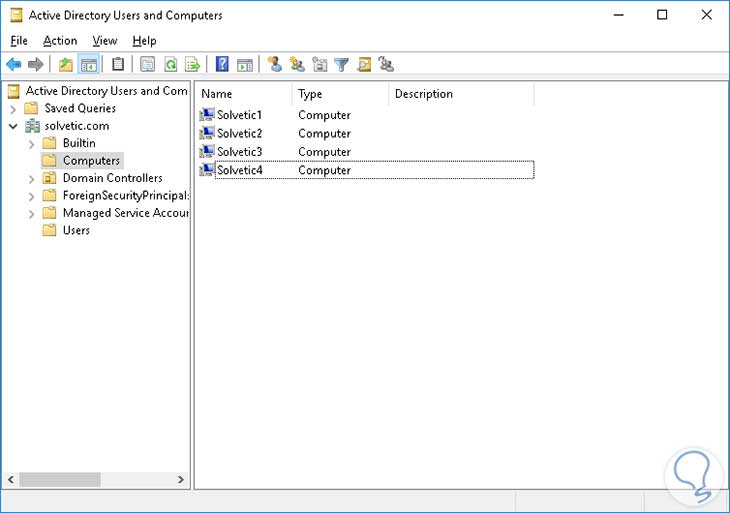Select the Solvetic3 computer name
730x513 pixels.
click(240, 152)
